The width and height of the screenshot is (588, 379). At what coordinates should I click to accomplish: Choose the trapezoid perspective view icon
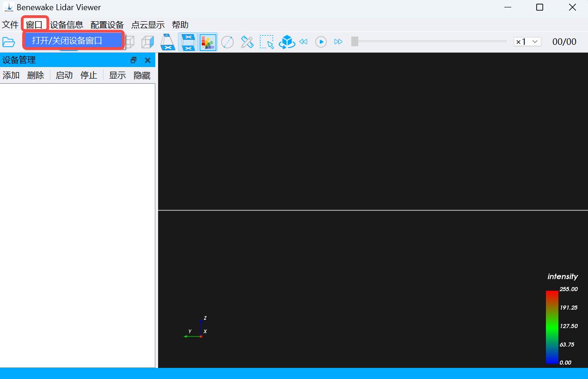[168, 42]
